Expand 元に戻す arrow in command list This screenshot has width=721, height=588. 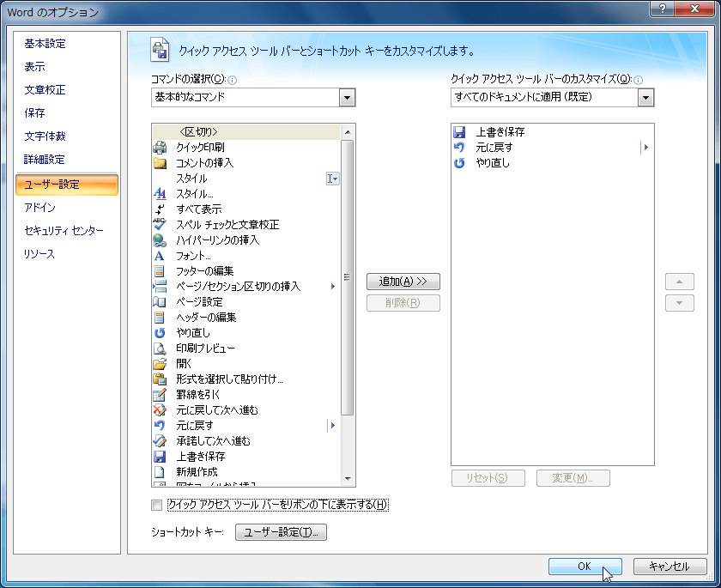click(333, 426)
